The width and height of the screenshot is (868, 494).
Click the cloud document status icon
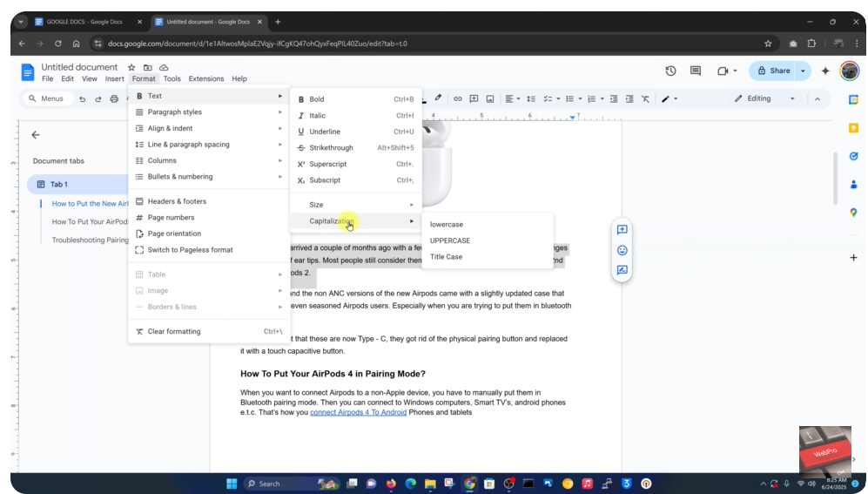click(164, 68)
